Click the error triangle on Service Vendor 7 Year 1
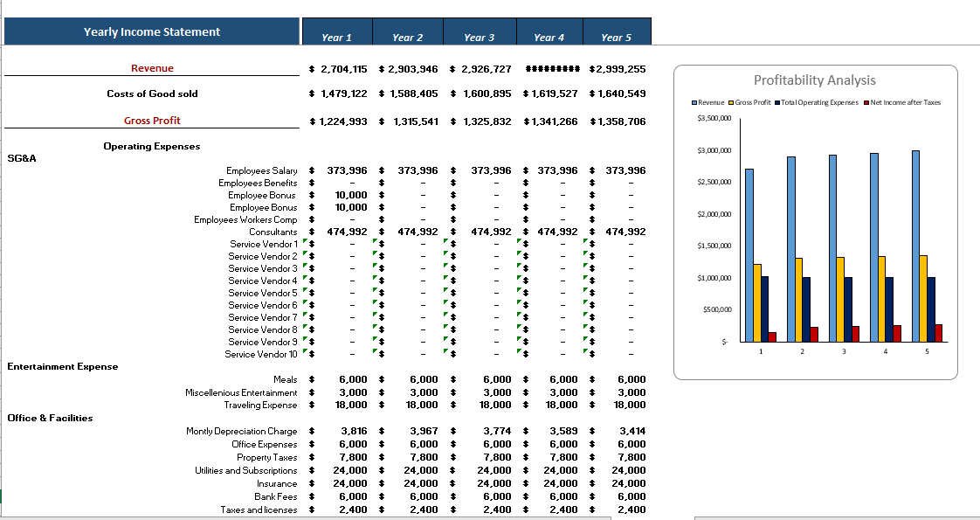This screenshot has width=980, height=520. [x=306, y=317]
